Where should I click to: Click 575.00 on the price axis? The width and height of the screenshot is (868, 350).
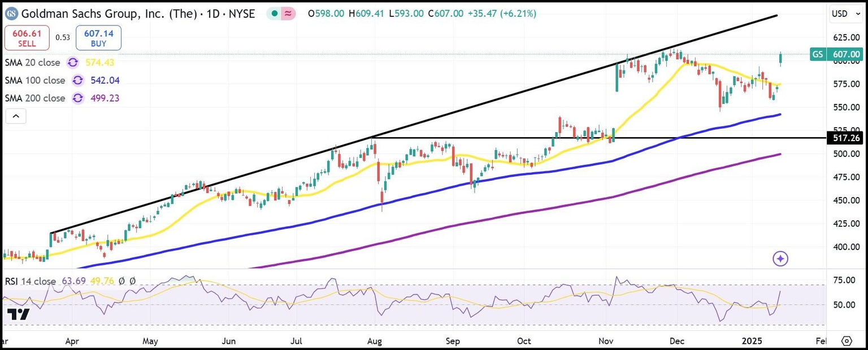pos(846,84)
